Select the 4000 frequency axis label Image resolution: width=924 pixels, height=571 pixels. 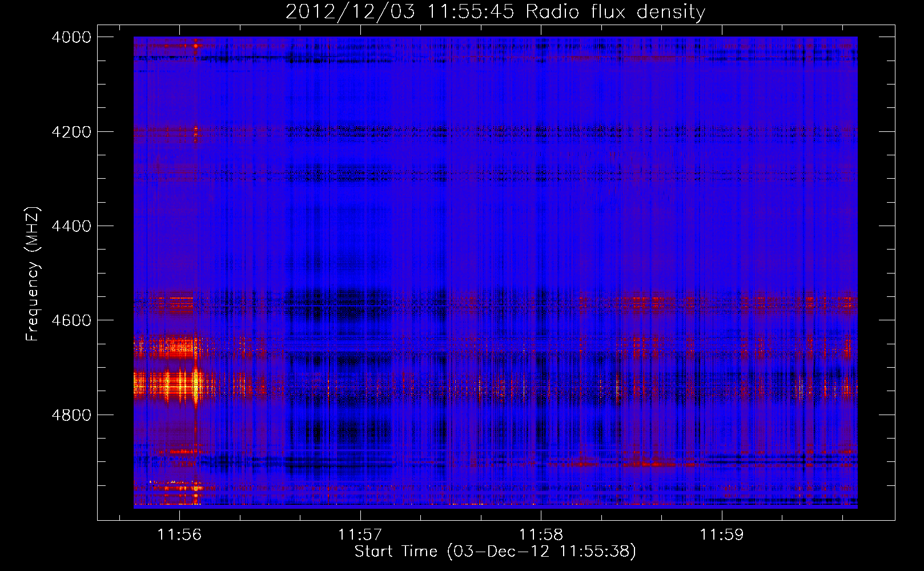[x=71, y=37]
